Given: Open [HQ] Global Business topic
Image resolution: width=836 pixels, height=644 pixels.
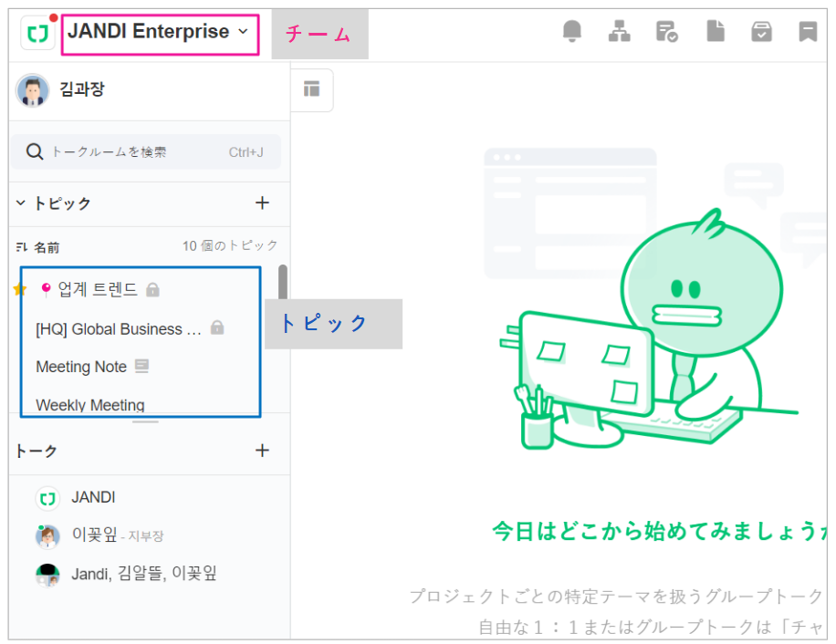Looking at the screenshot, I should pyautogui.click(x=119, y=329).
